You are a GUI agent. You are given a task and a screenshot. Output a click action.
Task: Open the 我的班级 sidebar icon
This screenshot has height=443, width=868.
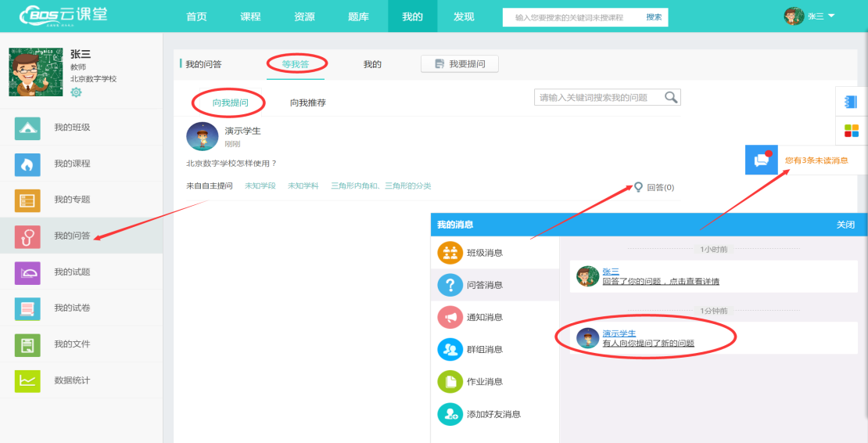[x=27, y=128]
